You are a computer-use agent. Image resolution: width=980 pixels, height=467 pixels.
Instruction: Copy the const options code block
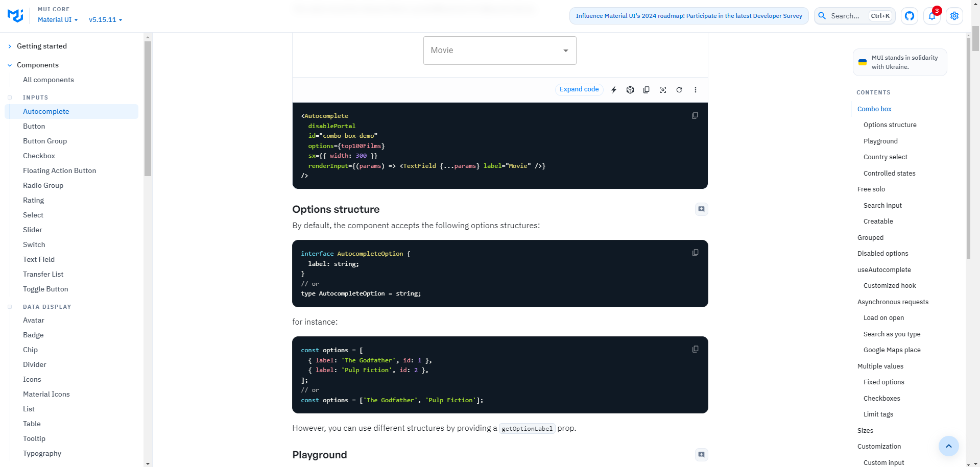(695, 350)
